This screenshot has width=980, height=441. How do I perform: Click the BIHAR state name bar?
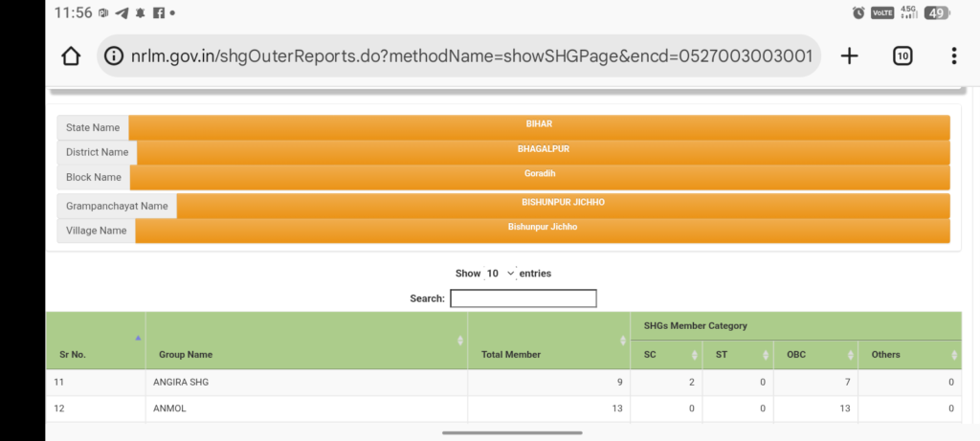pyautogui.click(x=539, y=127)
